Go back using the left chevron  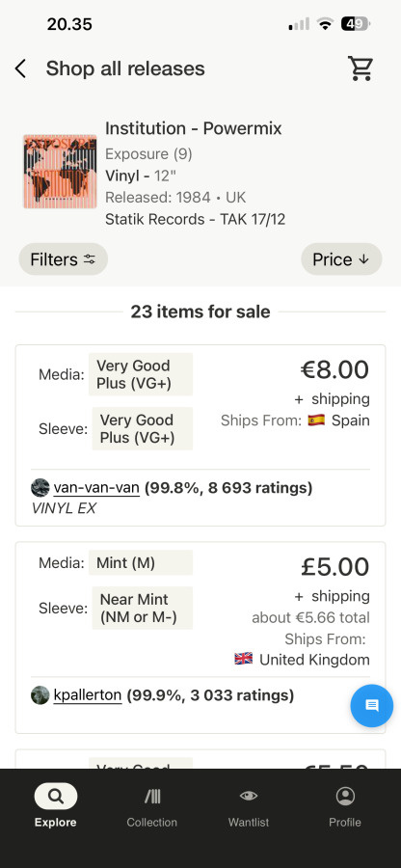(20, 69)
